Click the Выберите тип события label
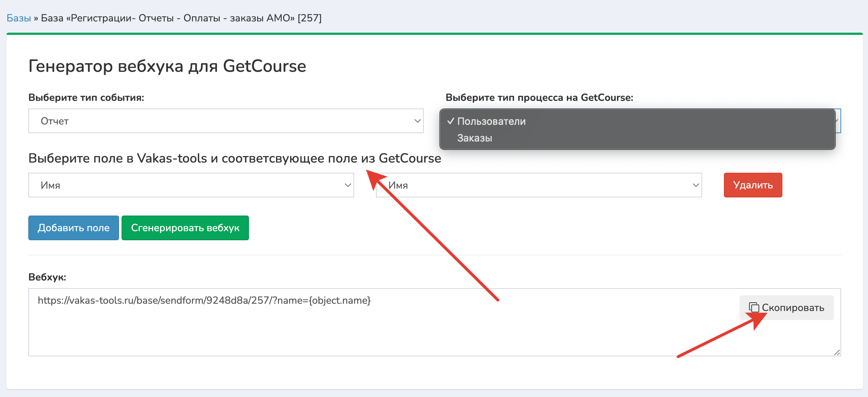The image size is (868, 397). tap(86, 98)
